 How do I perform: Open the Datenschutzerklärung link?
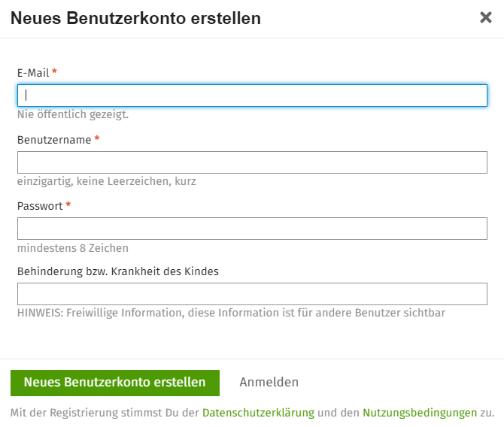click(258, 413)
